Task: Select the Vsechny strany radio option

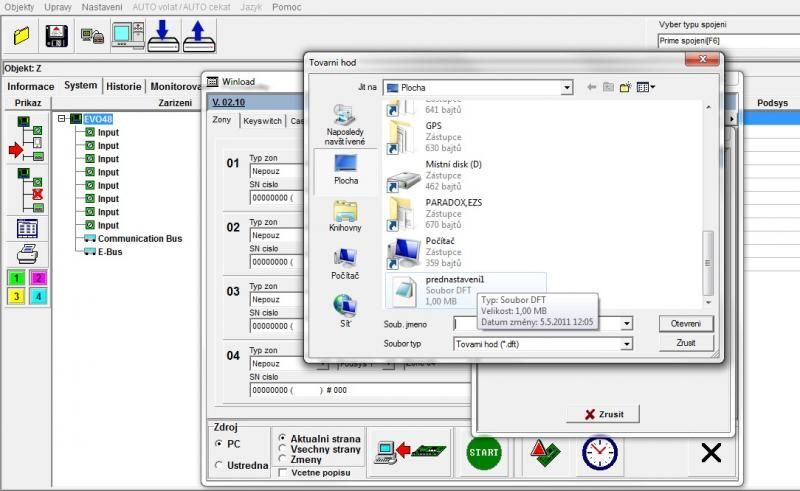Action: tap(283, 449)
